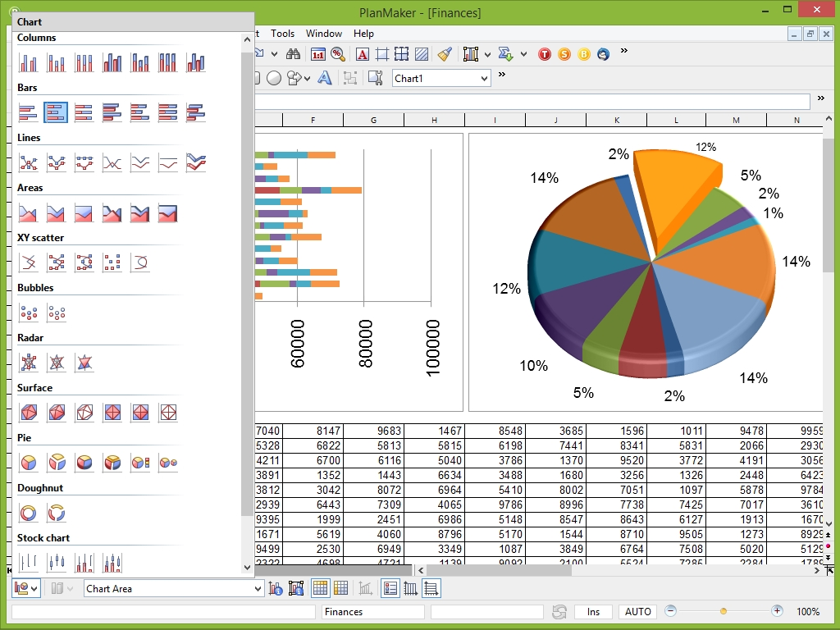Viewport: 840px width, 630px height.
Task: Click the ellipse drawing shape tool
Action: coord(274,78)
